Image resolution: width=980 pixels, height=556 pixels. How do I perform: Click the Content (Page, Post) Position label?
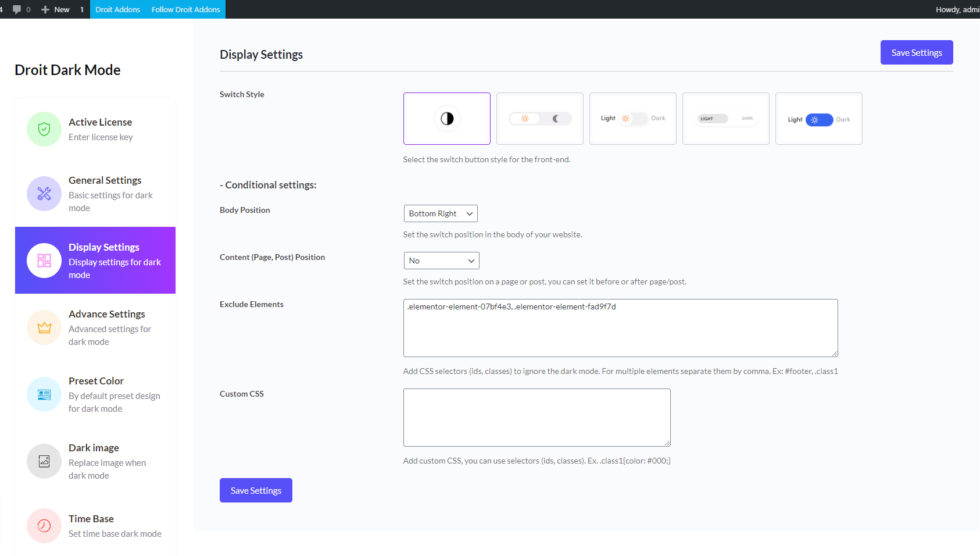click(x=272, y=257)
